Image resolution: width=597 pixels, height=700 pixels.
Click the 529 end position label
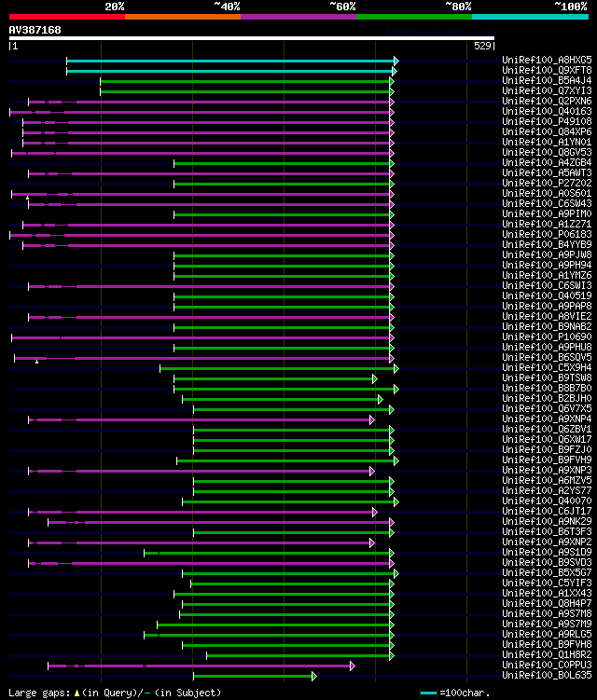484,46
